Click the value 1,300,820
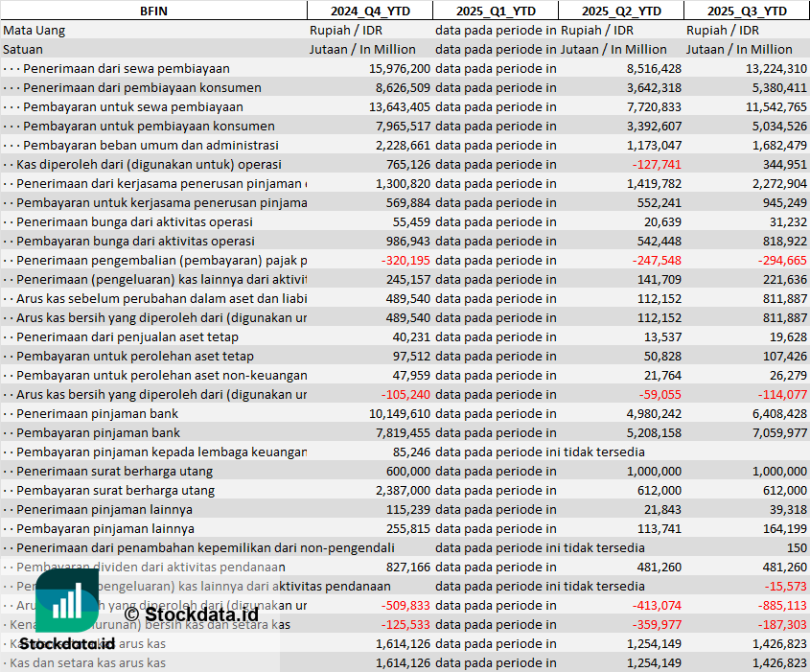810x672 pixels. click(403, 184)
